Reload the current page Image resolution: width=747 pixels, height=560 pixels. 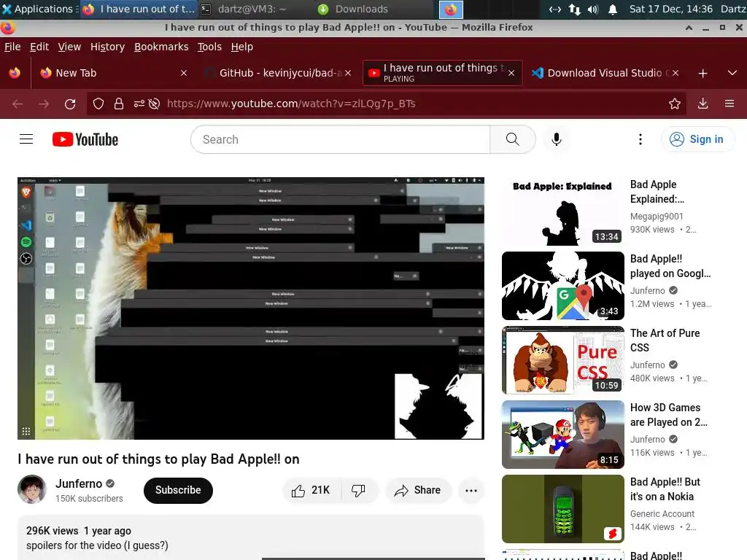point(70,104)
